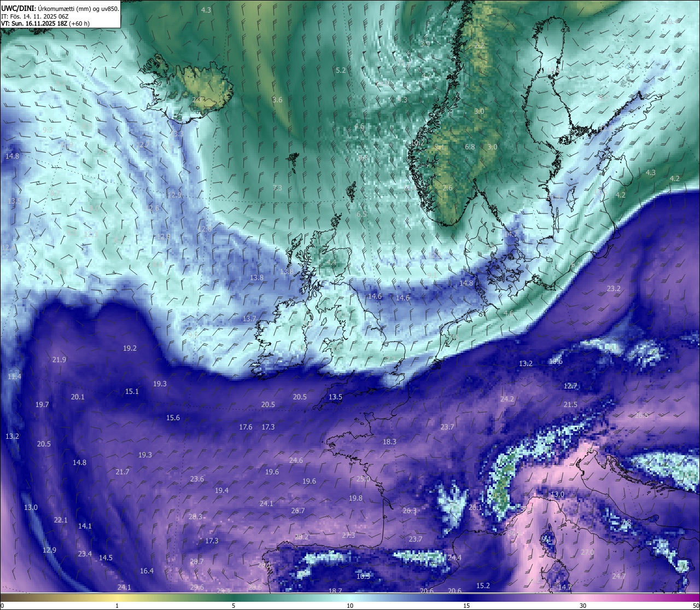Click the map value '17.6'
This screenshot has width=700, height=610.
[246, 427]
